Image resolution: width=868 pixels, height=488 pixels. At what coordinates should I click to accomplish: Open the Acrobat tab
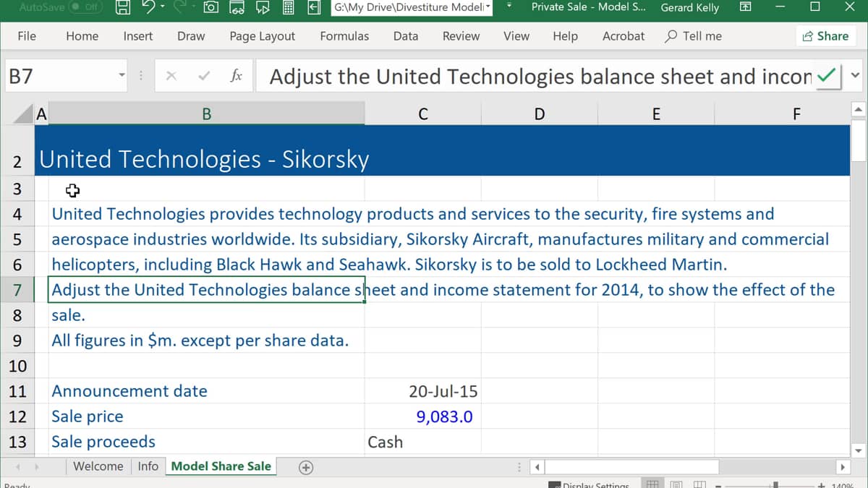tap(623, 36)
